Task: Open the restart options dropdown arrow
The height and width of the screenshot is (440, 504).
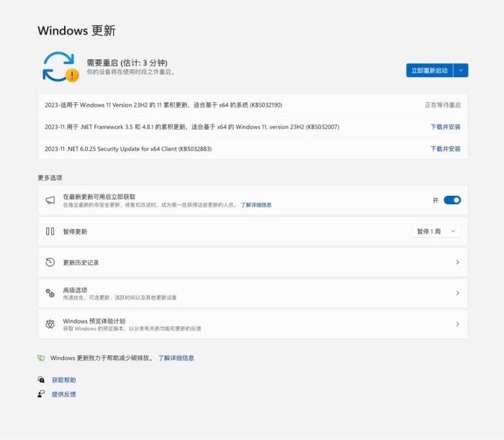Action: point(461,71)
